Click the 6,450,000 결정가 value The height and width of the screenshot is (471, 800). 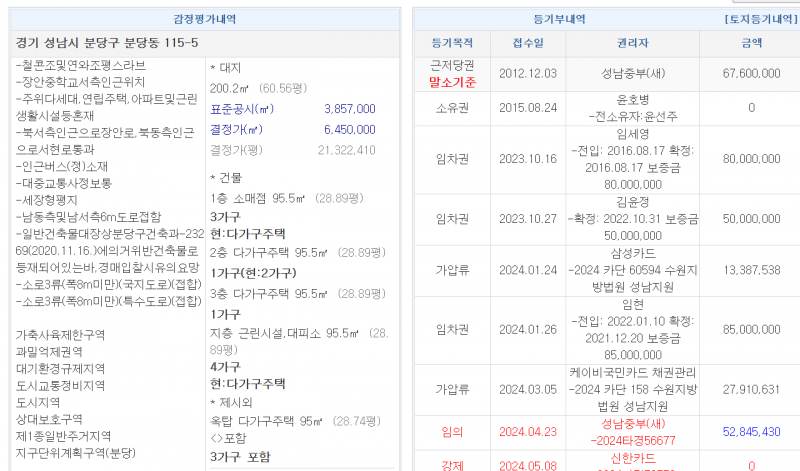click(349, 129)
